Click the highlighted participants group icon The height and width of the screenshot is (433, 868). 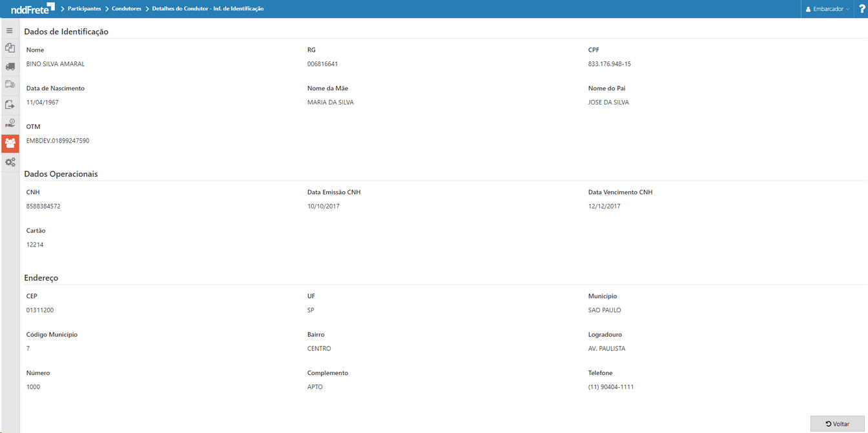coord(10,143)
